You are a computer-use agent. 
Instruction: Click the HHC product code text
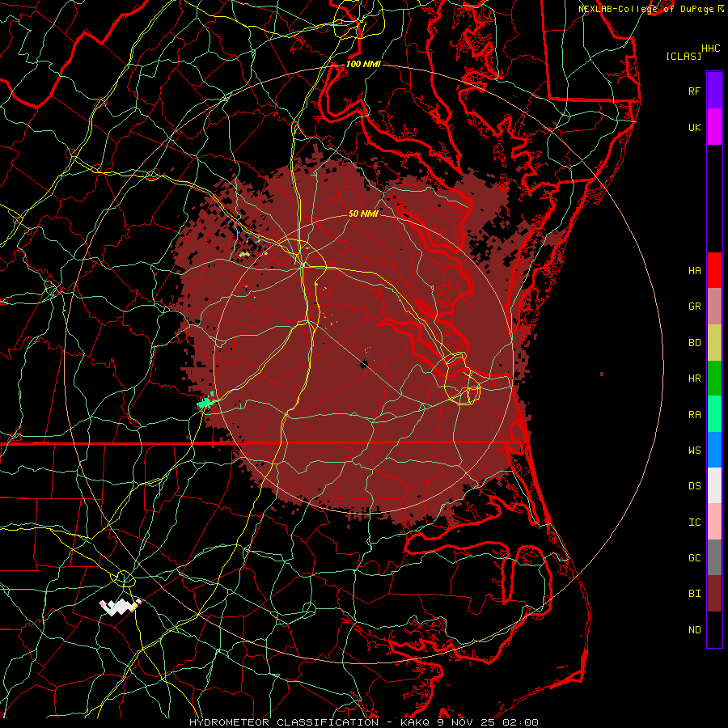[710, 49]
